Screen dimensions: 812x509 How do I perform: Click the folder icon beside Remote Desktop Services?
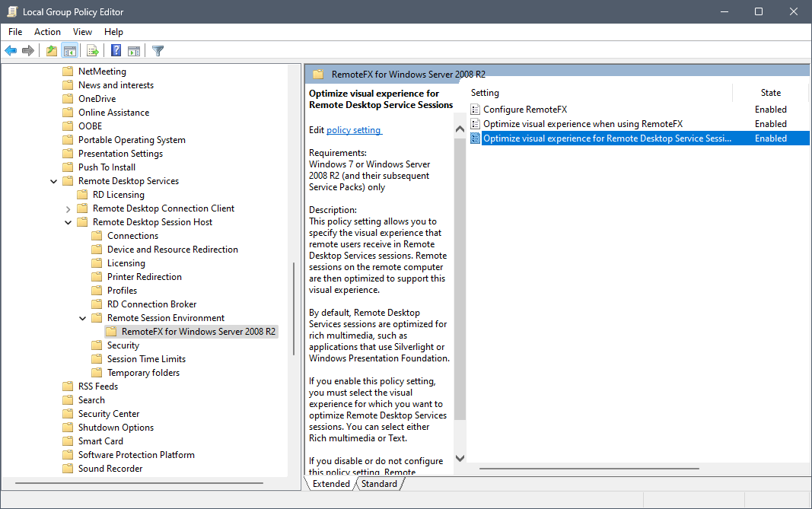tap(68, 181)
